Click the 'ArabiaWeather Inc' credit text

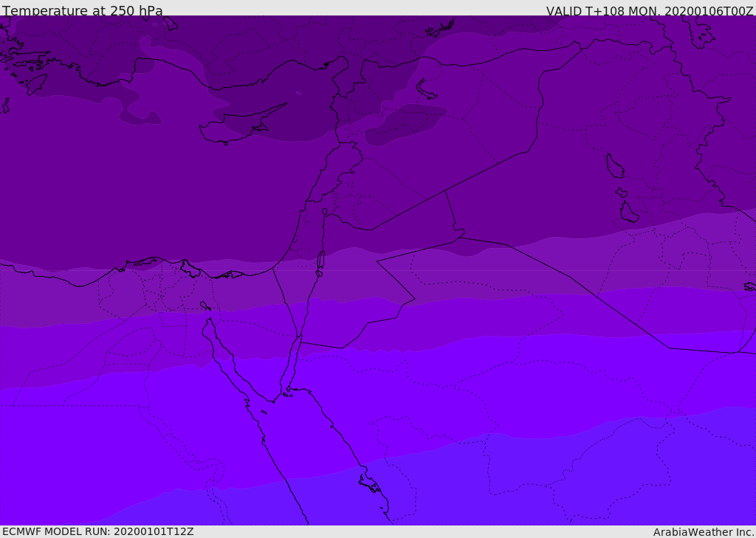point(703,532)
